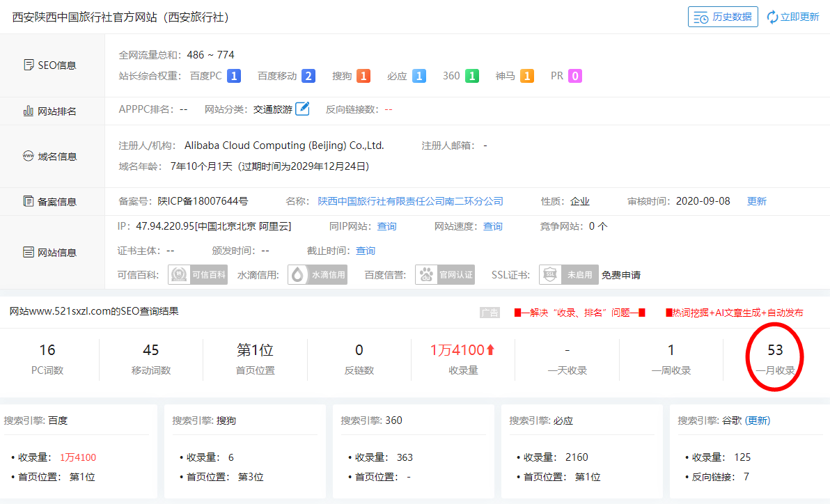Click the 网站排名 bar chart icon
Image resolution: width=830 pixels, height=504 pixels.
[x=28, y=111]
